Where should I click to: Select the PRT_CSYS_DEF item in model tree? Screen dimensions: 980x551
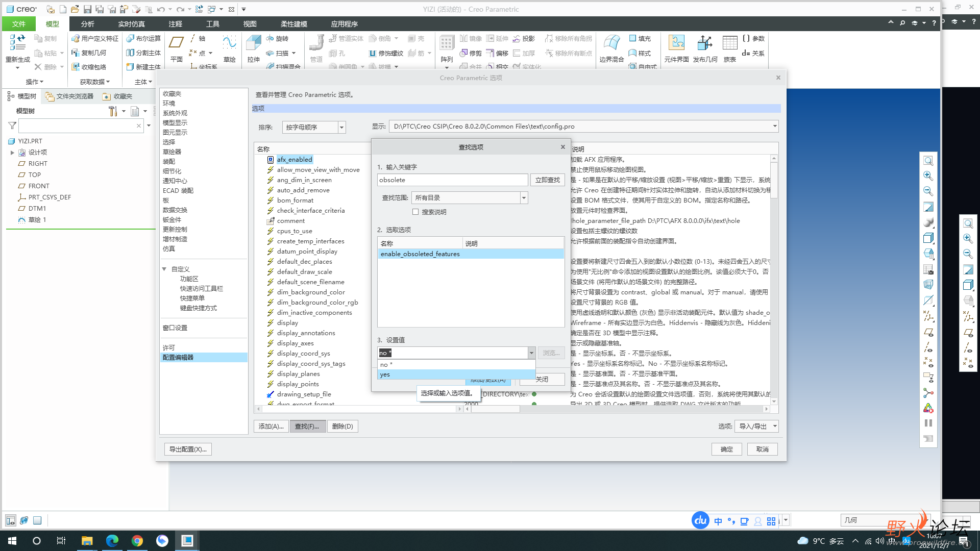50,197
